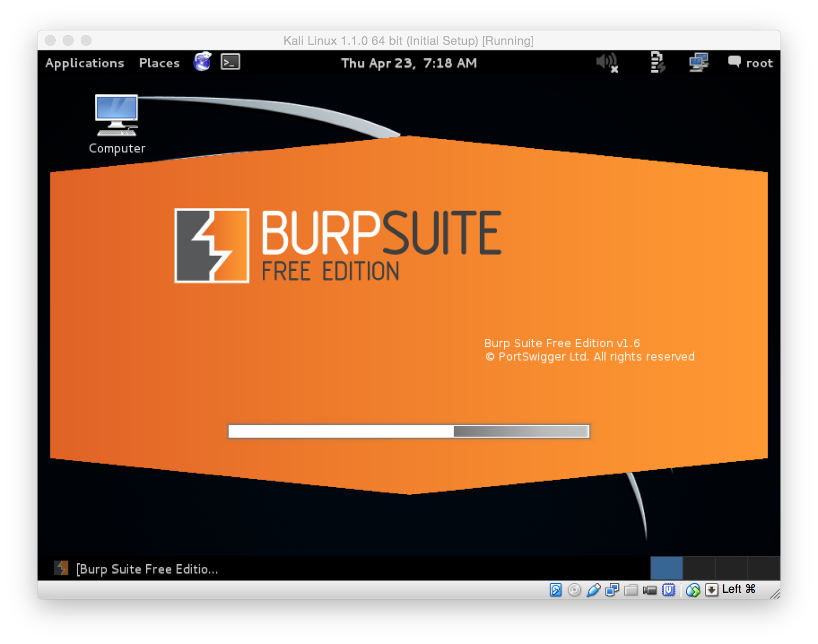This screenshot has width=818, height=644.
Task: Click Burp Suite icon in bottom taskbar
Action: (x=61, y=568)
